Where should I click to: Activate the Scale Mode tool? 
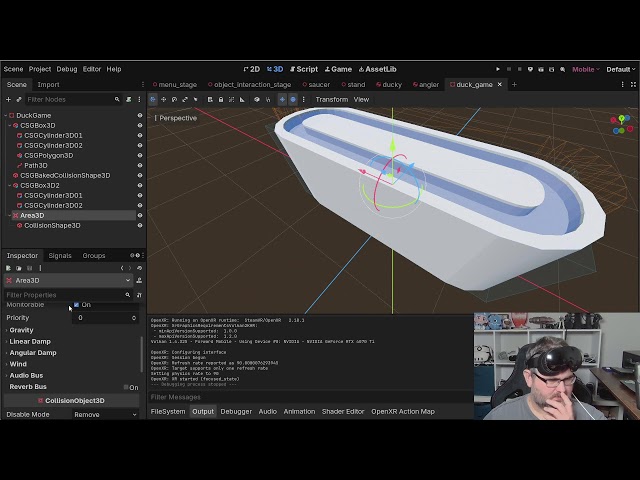tap(185, 99)
